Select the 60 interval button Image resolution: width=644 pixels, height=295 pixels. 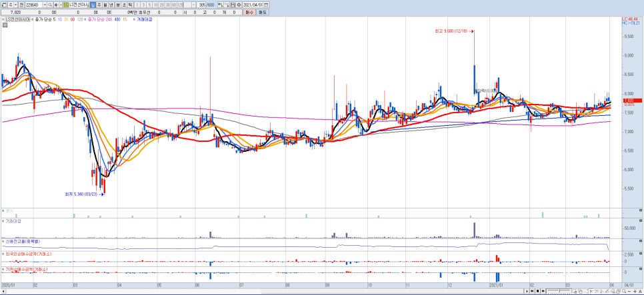click(174, 5)
